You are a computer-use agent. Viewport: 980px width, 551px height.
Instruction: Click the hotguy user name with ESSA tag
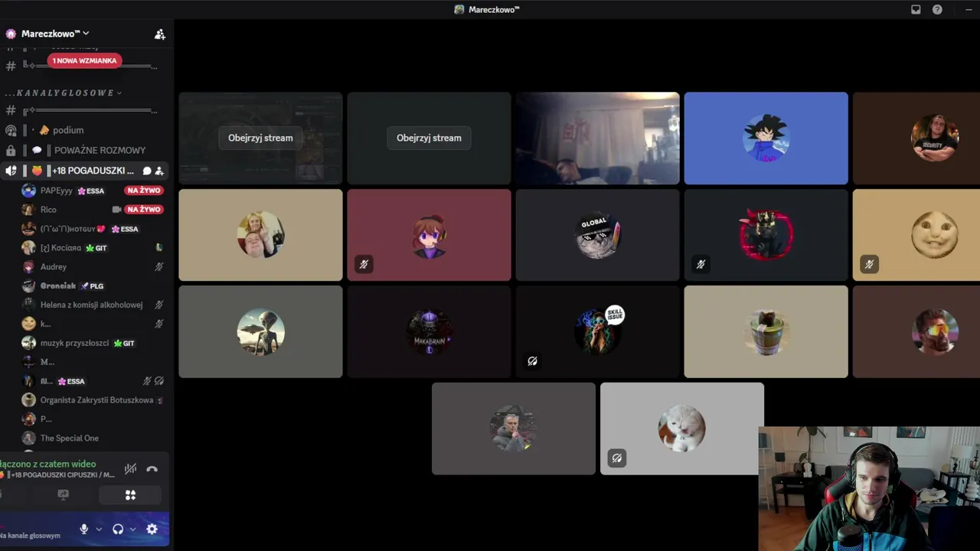click(73, 229)
